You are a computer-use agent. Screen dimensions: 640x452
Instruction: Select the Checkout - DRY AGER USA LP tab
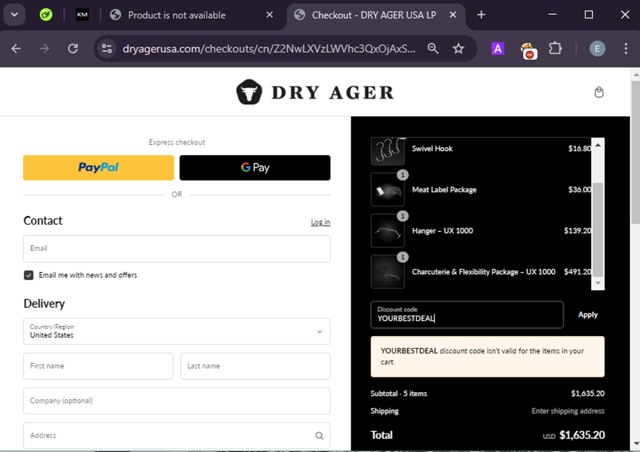point(376,15)
